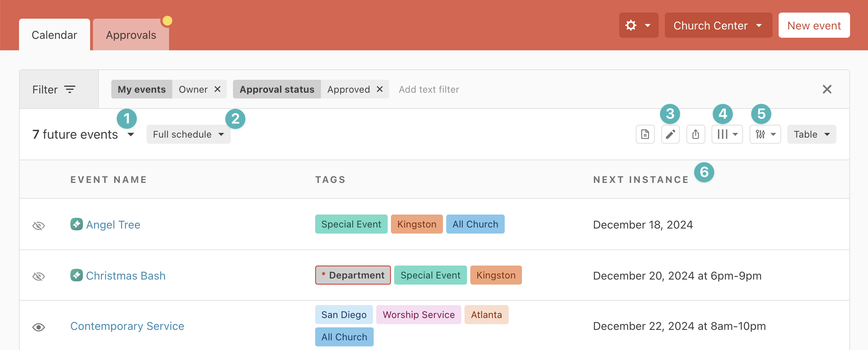Click December 22, 2024 at 8am-10pm cell
Screen dimensions: 868x350
point(679,326)
